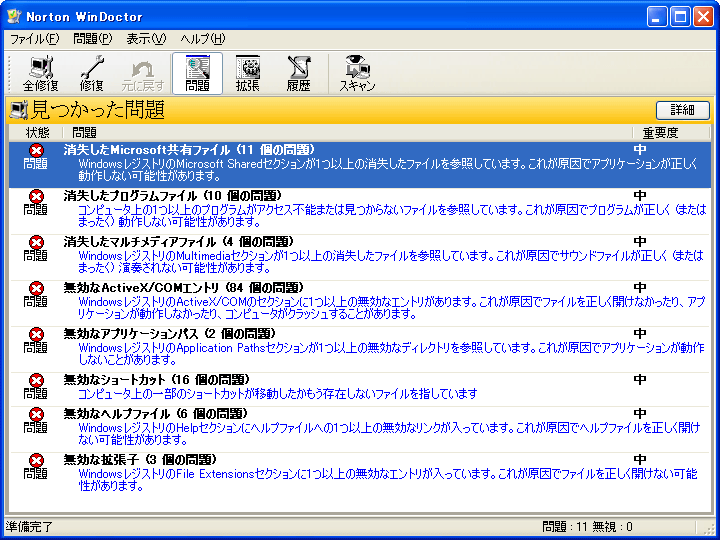Open the 表示(V) menu
Viewport: 720px width, 540px height.
click(x=146, y=39)
